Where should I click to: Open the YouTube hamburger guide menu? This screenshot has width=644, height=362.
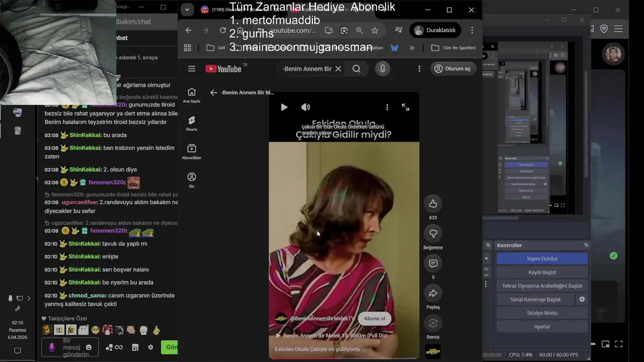[x=192, y=69]
